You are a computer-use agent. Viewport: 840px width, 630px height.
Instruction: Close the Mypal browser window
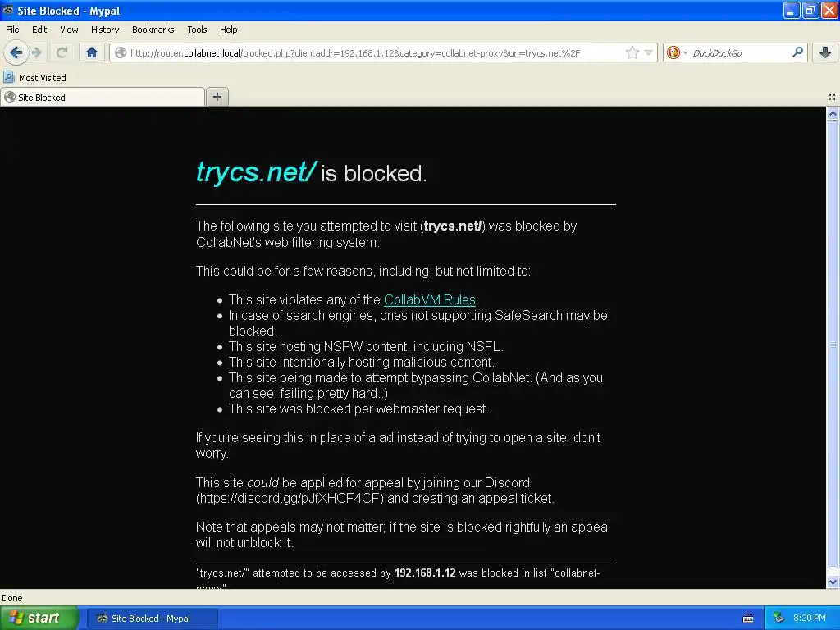pyautogui.click(x=829, y=10)
